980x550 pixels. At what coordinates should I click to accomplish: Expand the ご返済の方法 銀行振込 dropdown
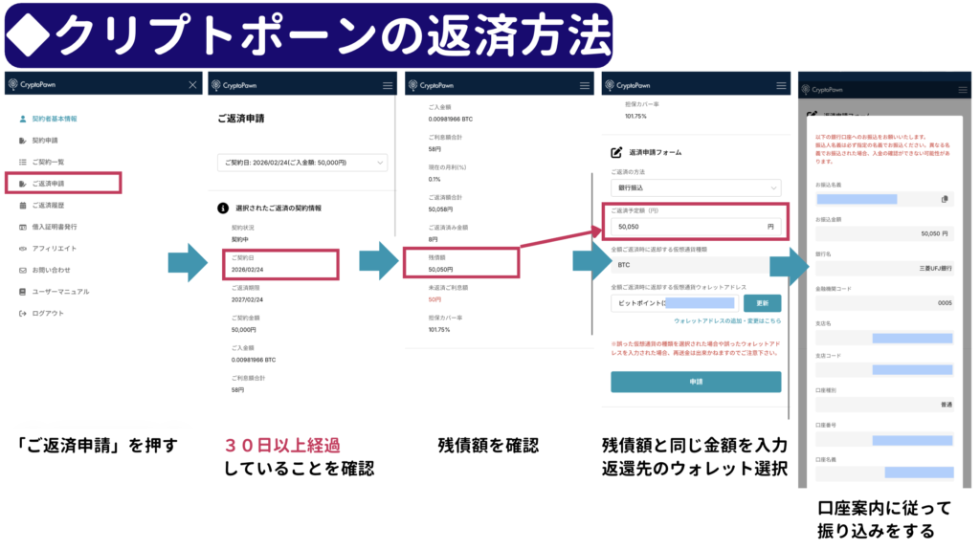click(x=696, y=188)
